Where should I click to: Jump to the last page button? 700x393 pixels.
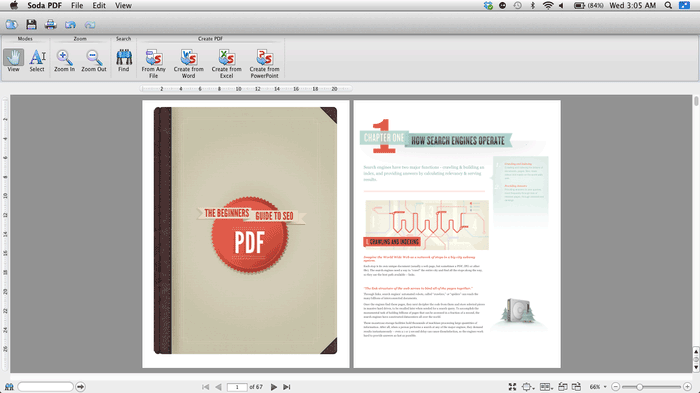click(287, 387)
